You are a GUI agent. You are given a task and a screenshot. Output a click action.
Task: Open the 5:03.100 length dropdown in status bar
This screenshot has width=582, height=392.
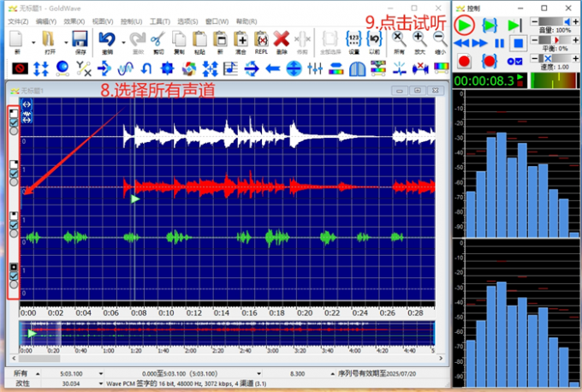(101, 373)
